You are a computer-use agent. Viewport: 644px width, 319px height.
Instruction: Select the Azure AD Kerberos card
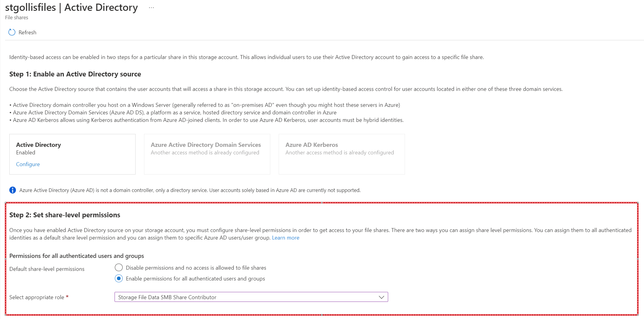(x=342, y=154)
